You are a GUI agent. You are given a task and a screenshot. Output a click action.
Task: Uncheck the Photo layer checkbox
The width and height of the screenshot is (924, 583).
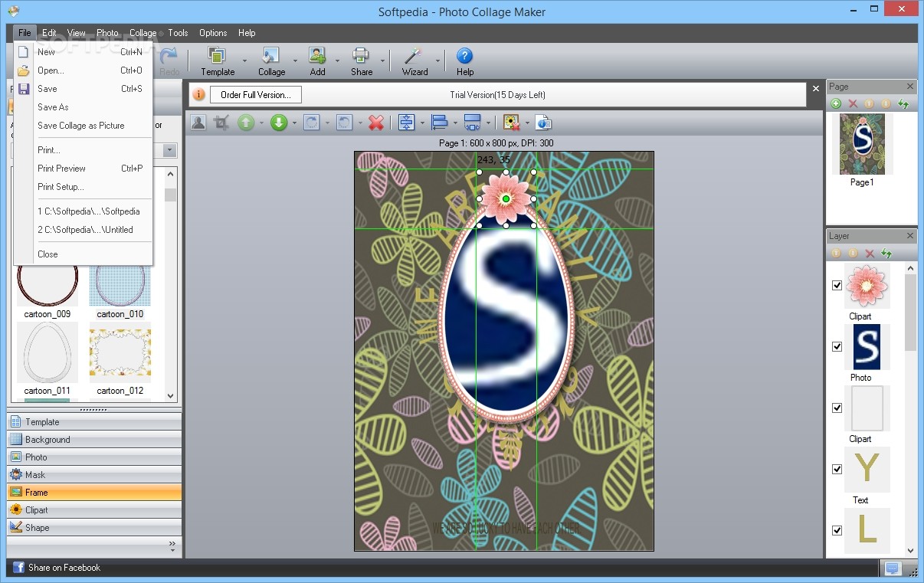[x=837, y=346]
